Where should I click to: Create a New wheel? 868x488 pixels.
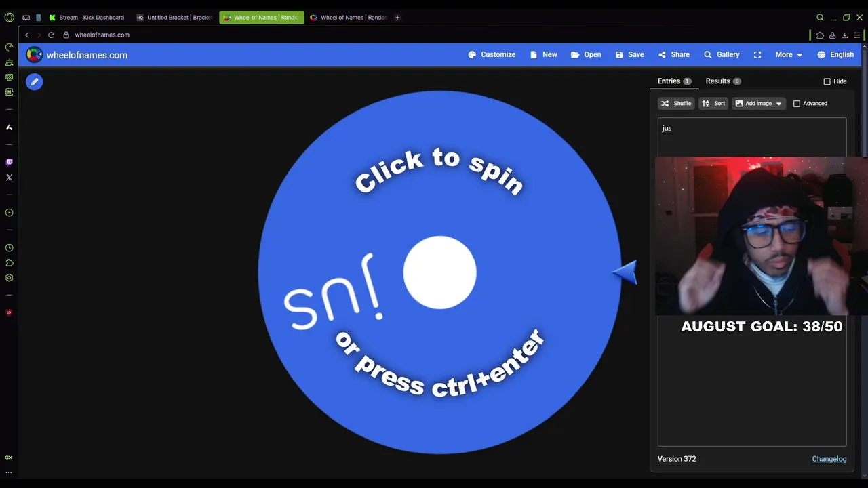click(543, 54)
